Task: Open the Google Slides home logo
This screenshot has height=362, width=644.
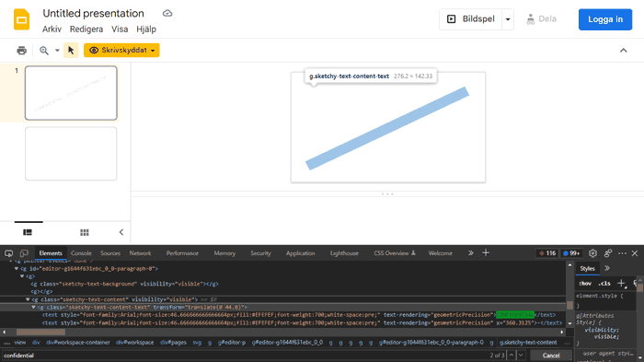Action: [x=21, y=19]
